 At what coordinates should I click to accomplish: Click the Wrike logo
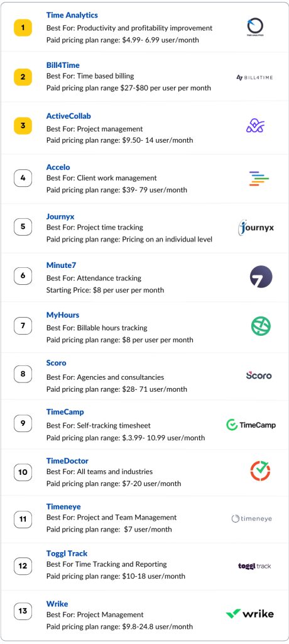[x=250, y=614]
